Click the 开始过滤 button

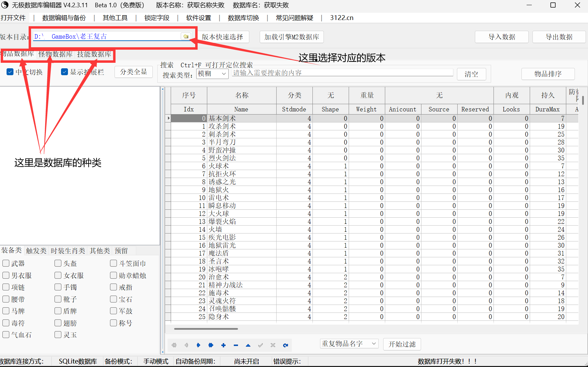tap(402, 344)
